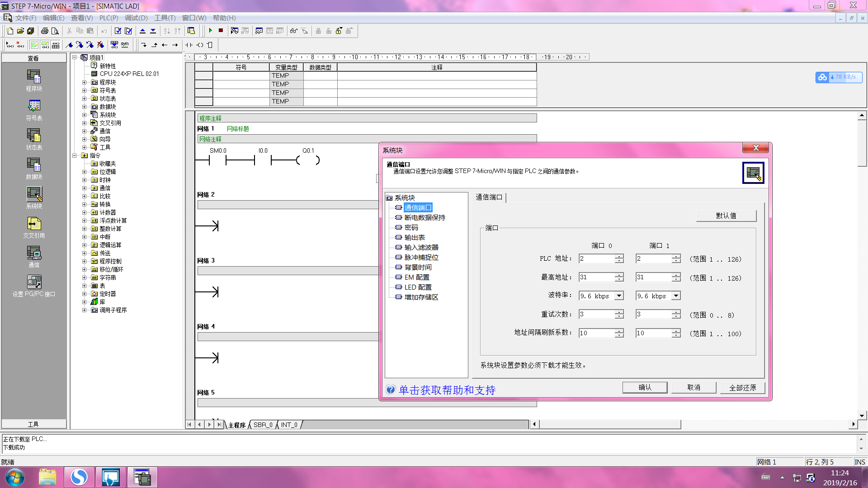Image resolution: width=868 pixels, height=488 pixels.
Task: Open the 调试(D) menu
Action: click(x=136, y=18)
